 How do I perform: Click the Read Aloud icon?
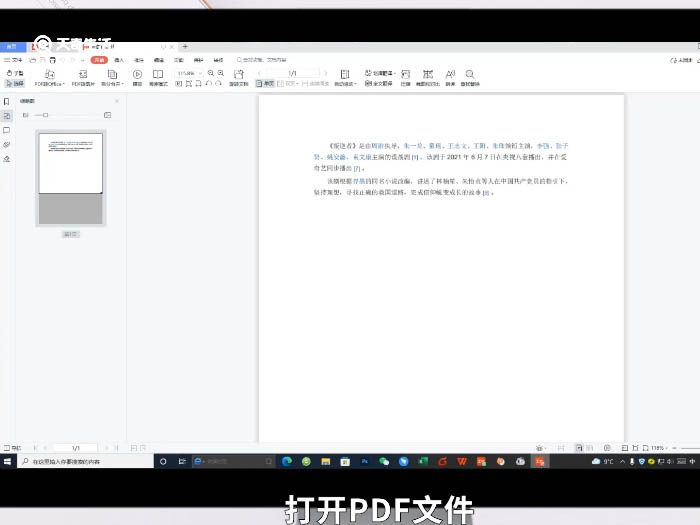click(x=450, y=78)
